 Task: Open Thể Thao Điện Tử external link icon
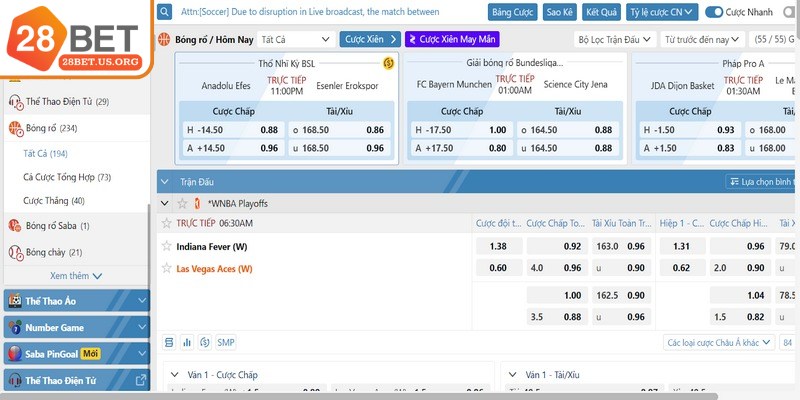point(141,380)
